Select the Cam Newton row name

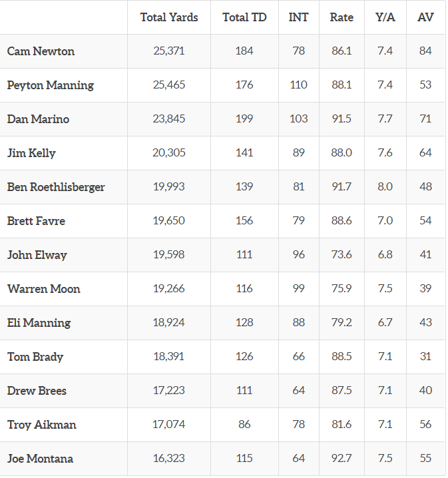pyautogui.click(x=41, y=51)
